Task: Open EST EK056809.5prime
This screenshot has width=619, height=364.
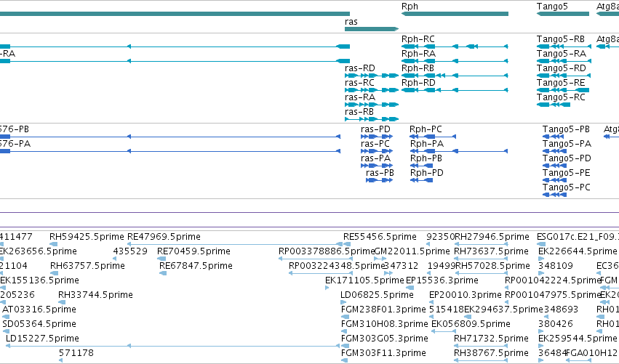Action: [471, 325]
